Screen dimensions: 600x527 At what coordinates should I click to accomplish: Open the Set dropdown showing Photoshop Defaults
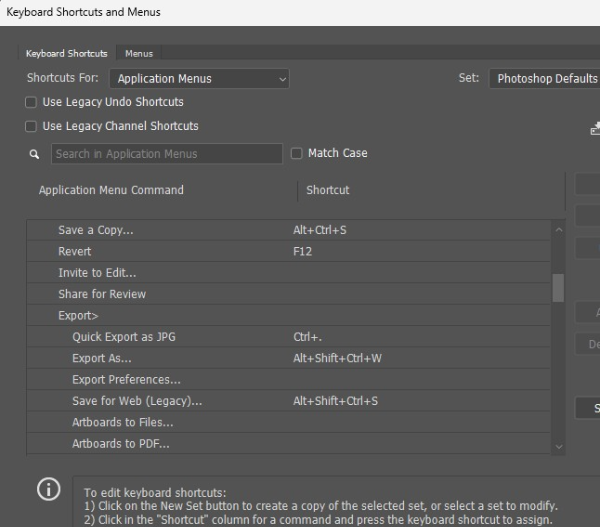[x=545, y=79]
